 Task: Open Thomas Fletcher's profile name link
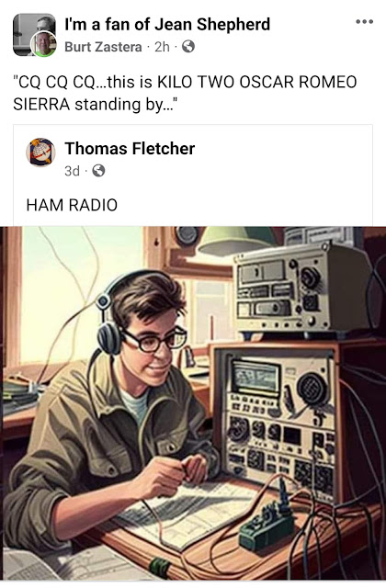(130, 149)
